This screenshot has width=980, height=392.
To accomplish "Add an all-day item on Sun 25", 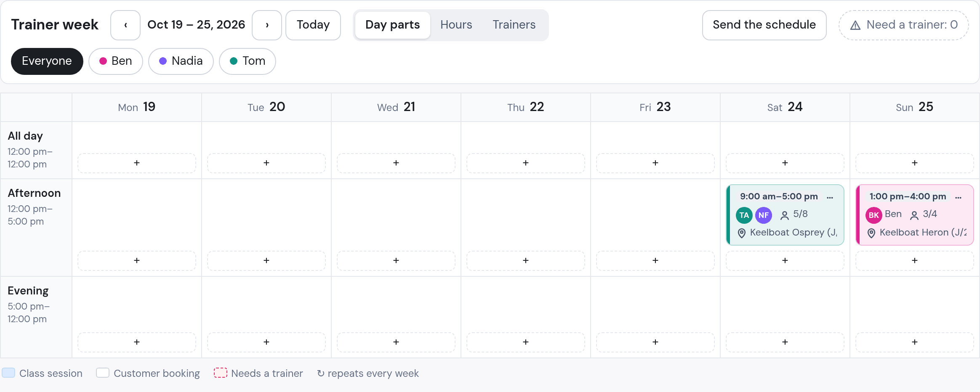I will pos(915,163).
